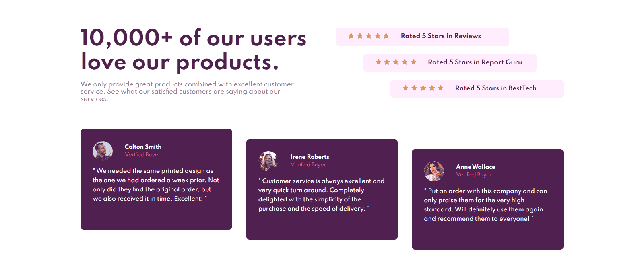
Task: Click the "Rated 5 Stars in Report Guru" label
Action: point(475,62)
